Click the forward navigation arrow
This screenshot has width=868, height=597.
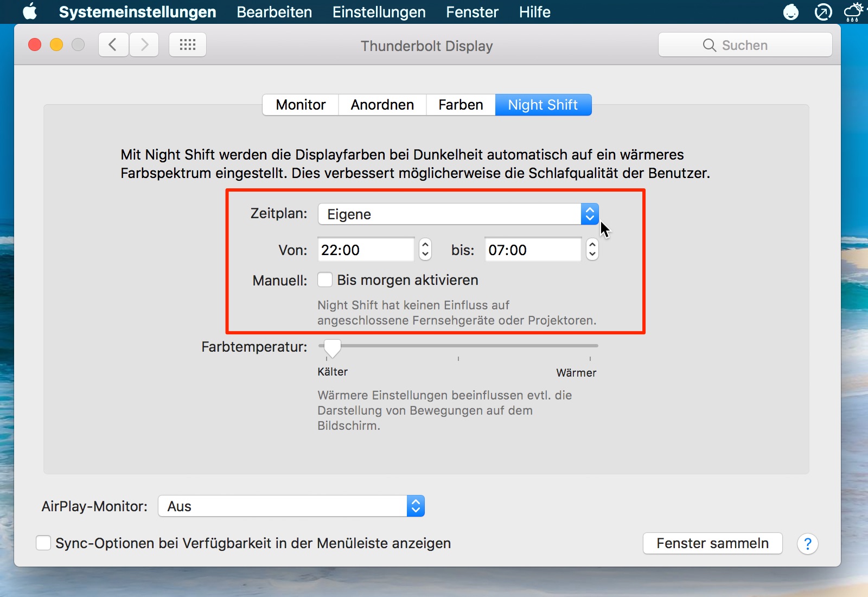tap(144, 45)
